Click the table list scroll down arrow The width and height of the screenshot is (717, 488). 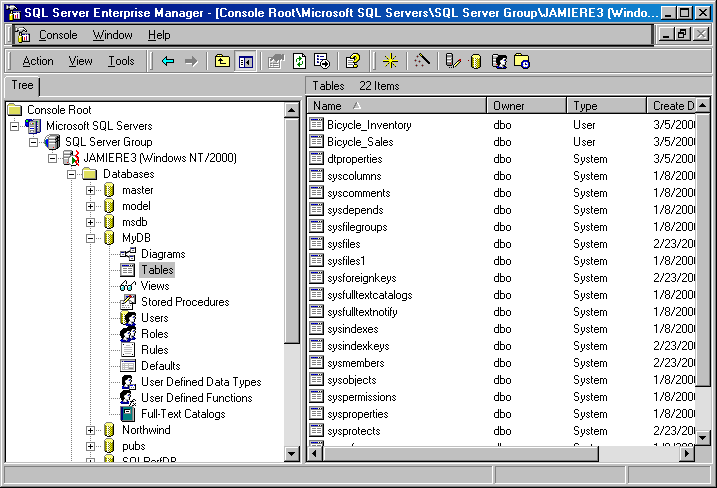tap(703, 438)
